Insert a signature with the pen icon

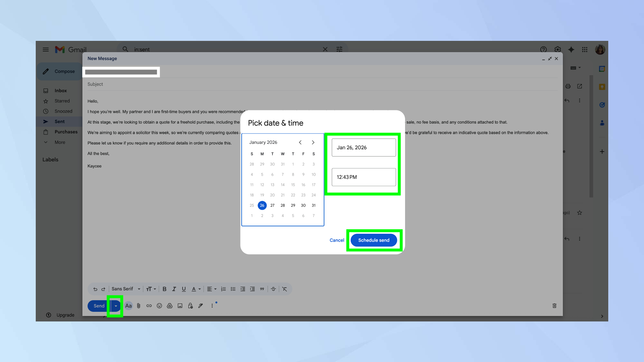(x=201, y=306)
